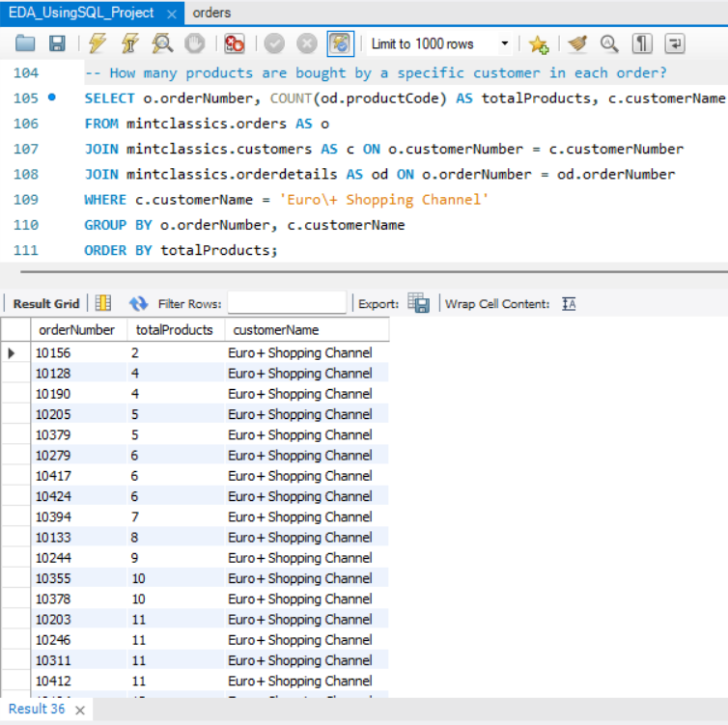Screen dimensions: 728x725
Task: Select order number cell 10379
Action: (x=79, y=434)
